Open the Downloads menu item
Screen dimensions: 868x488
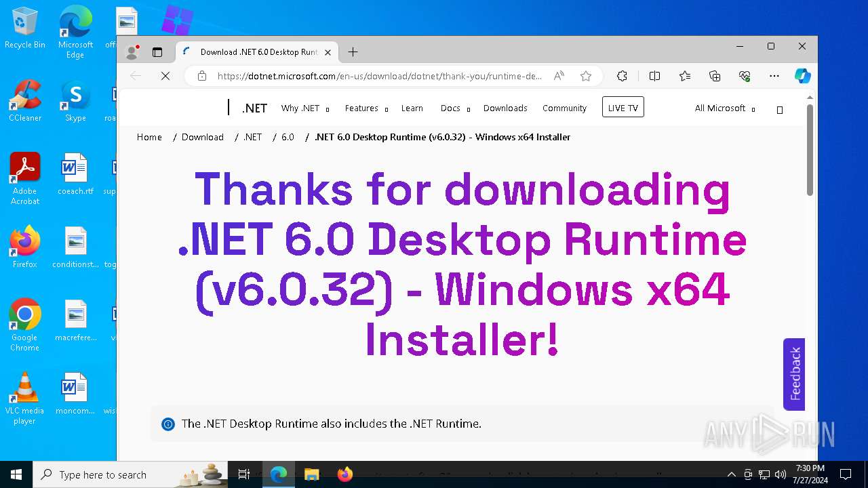[x=505, y=108]
